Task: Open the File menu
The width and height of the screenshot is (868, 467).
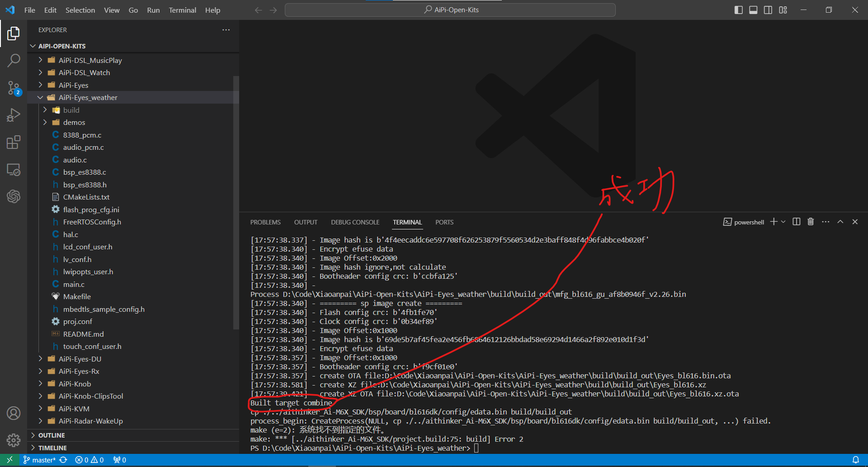Action: coord(30,10)
